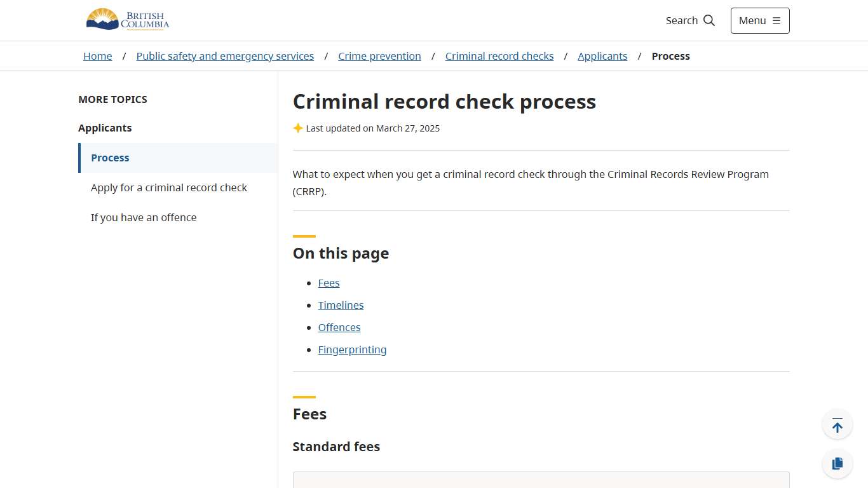The height and width of the screenshot is (488, 868).
Task: Click the copy page icon
Action: [x=837, y=463]
